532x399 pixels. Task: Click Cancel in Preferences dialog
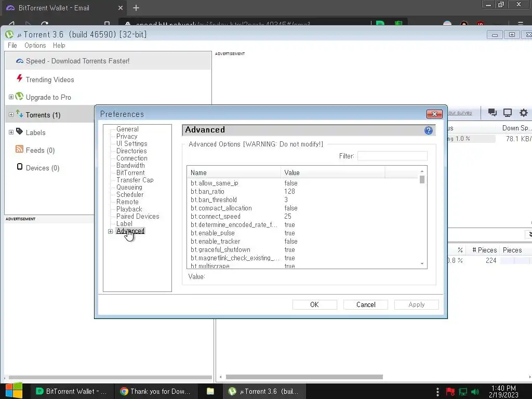[366, 304]
